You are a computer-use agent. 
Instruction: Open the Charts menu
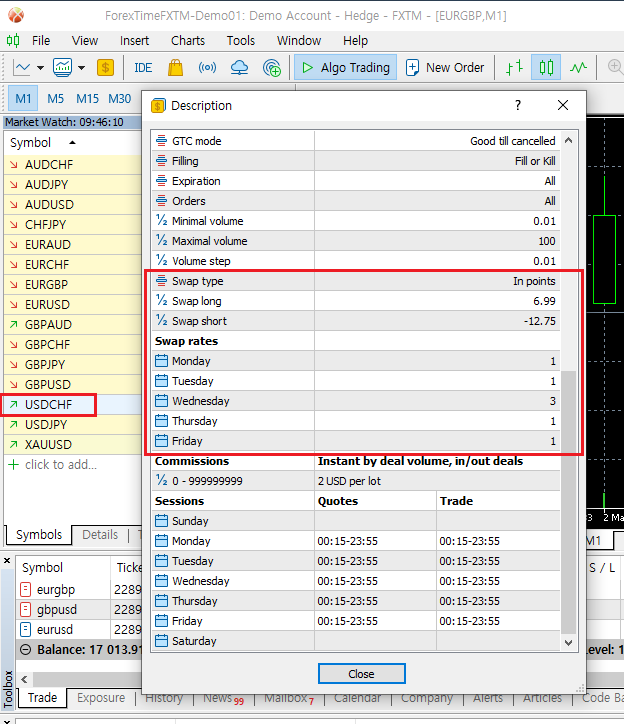coord(188,41)
